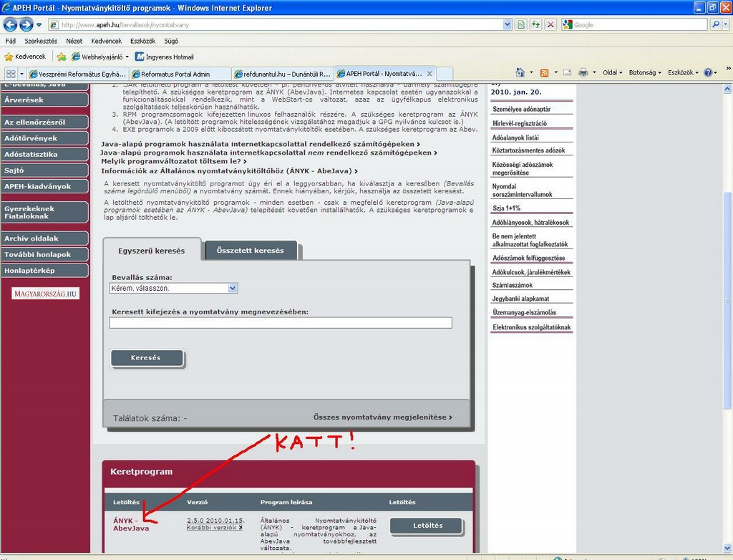Open the Személyes adónaptár link

coord(522,109)
